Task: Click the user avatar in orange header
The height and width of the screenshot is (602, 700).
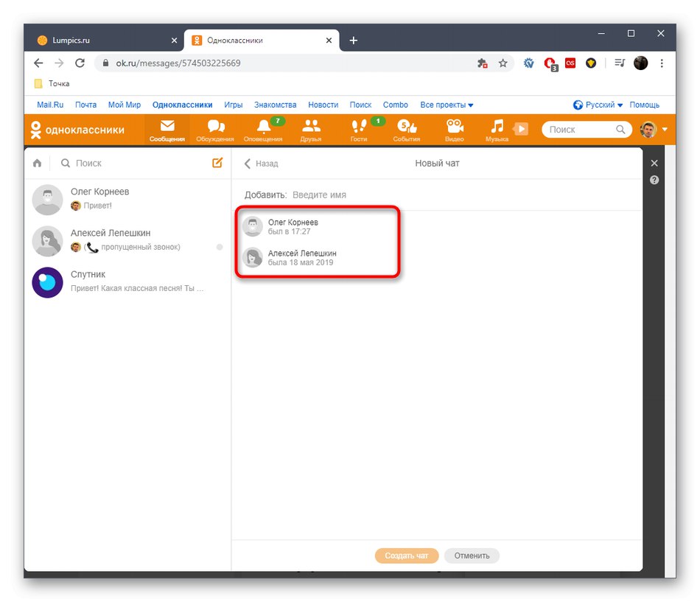Action: (x=648, y=130)
